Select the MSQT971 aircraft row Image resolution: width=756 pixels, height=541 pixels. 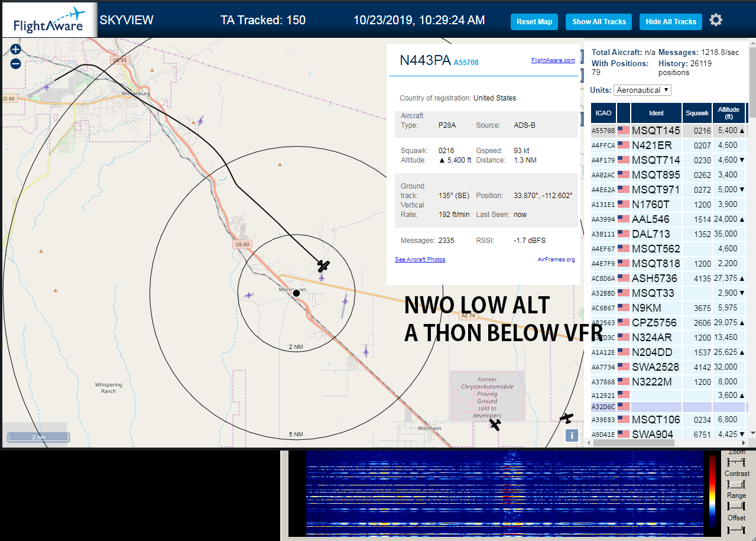pyautogui.click(x=669, y=189)
